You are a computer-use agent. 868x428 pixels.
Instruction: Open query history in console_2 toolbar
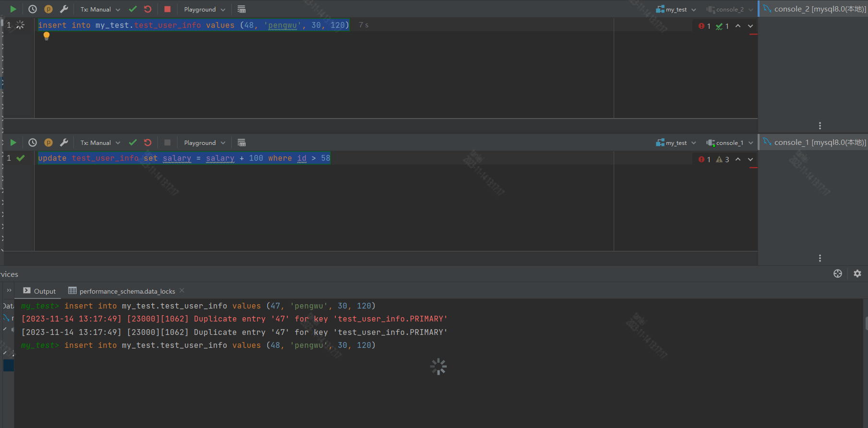[33, 9]
